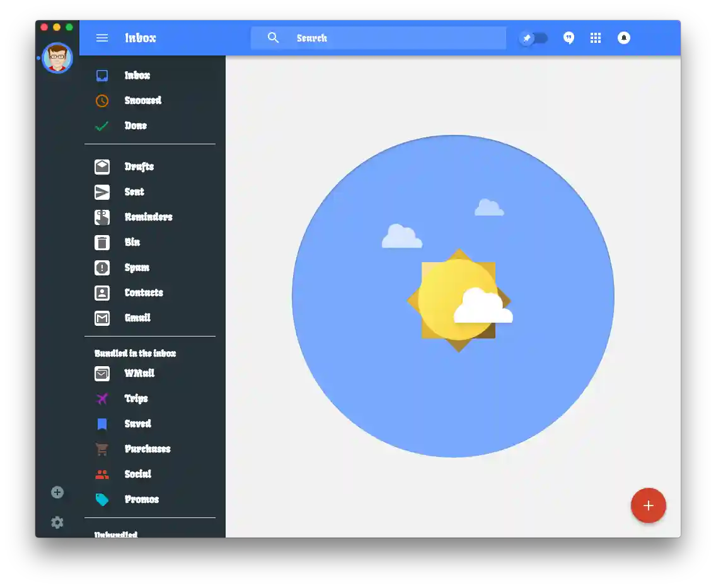
Task: Compose a new email with the red plus button
Action: point(649,505)
